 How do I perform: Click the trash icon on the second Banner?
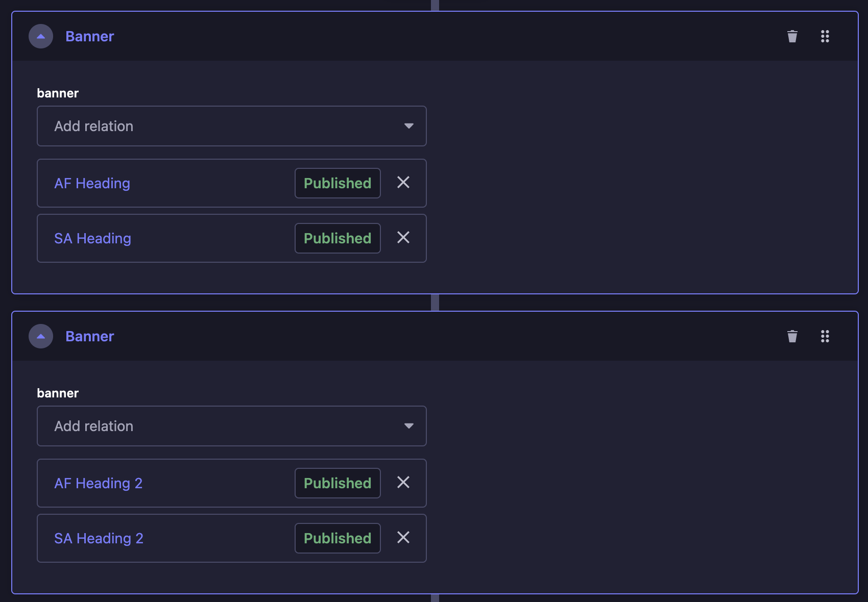[x=792, y=336]
